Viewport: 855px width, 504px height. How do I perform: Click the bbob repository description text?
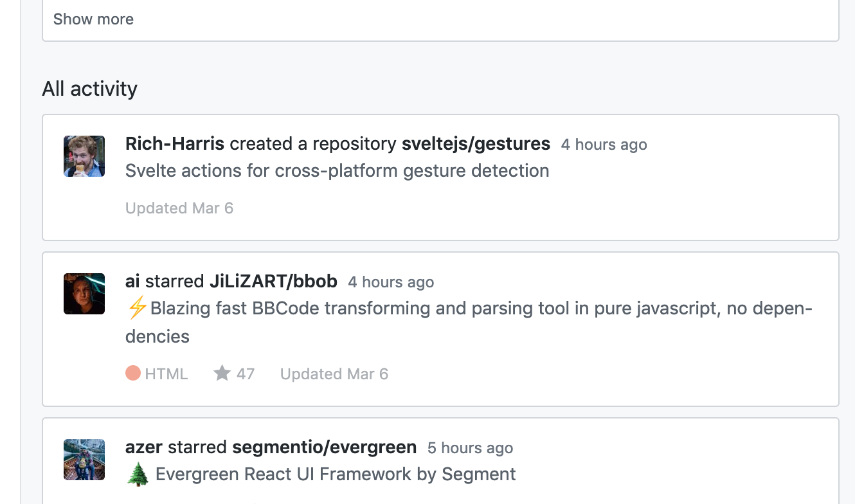pyautogui.click(x=450, y=308)
